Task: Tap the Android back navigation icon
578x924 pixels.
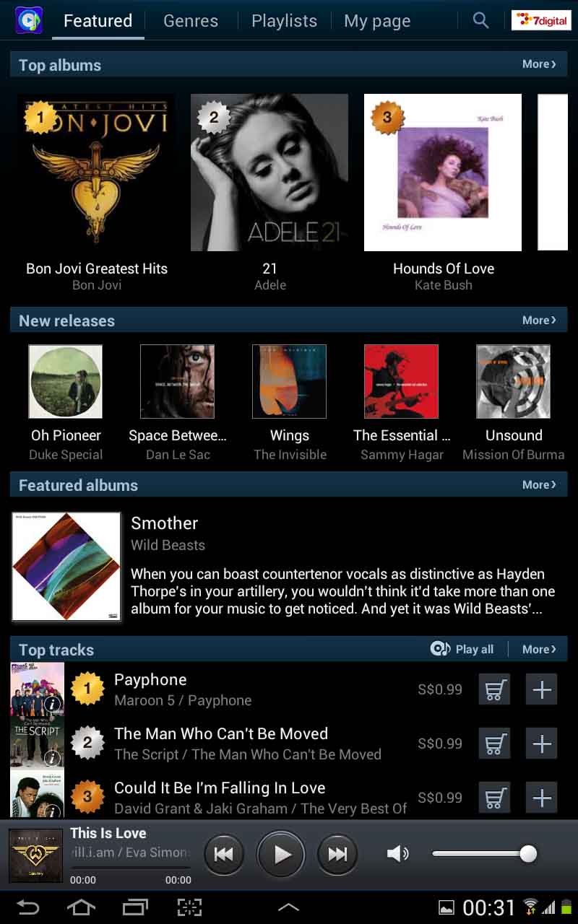Action: pos(28,907)
